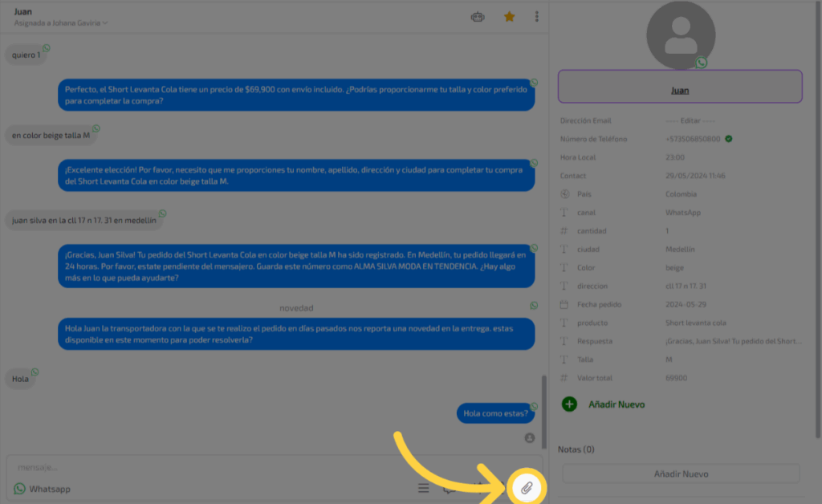Open the three-dot options menu
This screenshot has height=504, width=822.
coord(536,16)
